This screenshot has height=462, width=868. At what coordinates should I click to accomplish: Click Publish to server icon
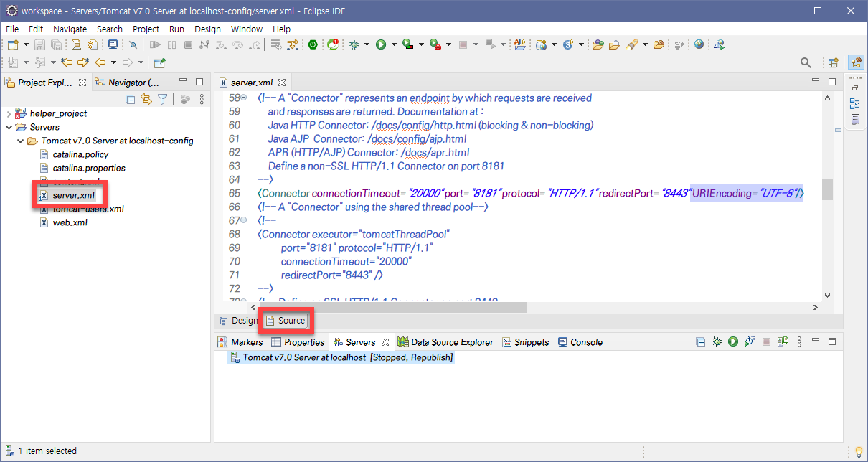(x=783, y=342)
